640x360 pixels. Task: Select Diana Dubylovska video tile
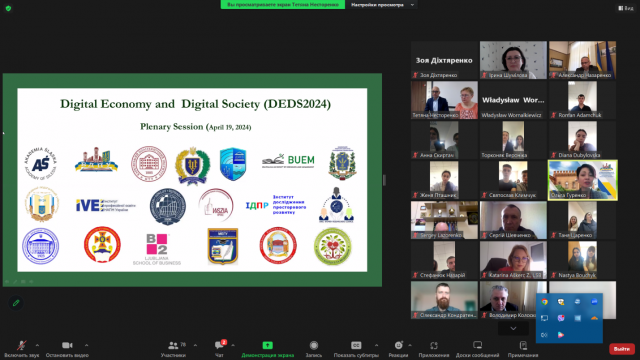click(x=582, y=140)
